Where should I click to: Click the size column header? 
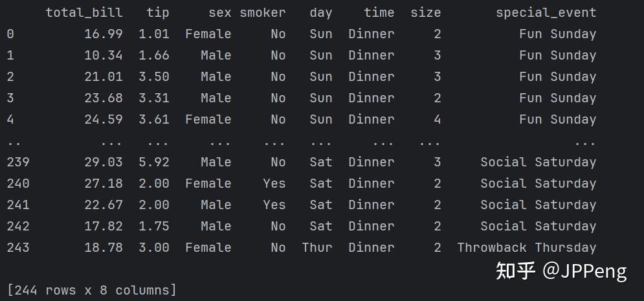pos(425,13)
